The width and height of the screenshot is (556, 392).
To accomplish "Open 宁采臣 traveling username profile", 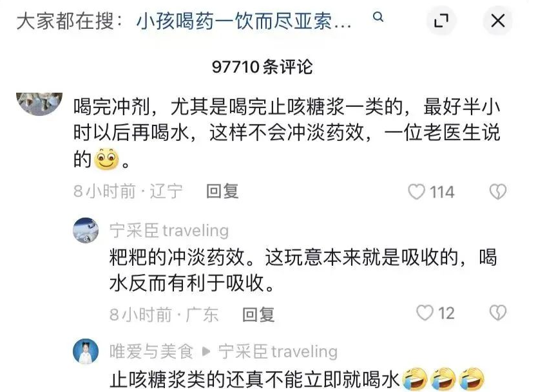I will coord(169,230).
